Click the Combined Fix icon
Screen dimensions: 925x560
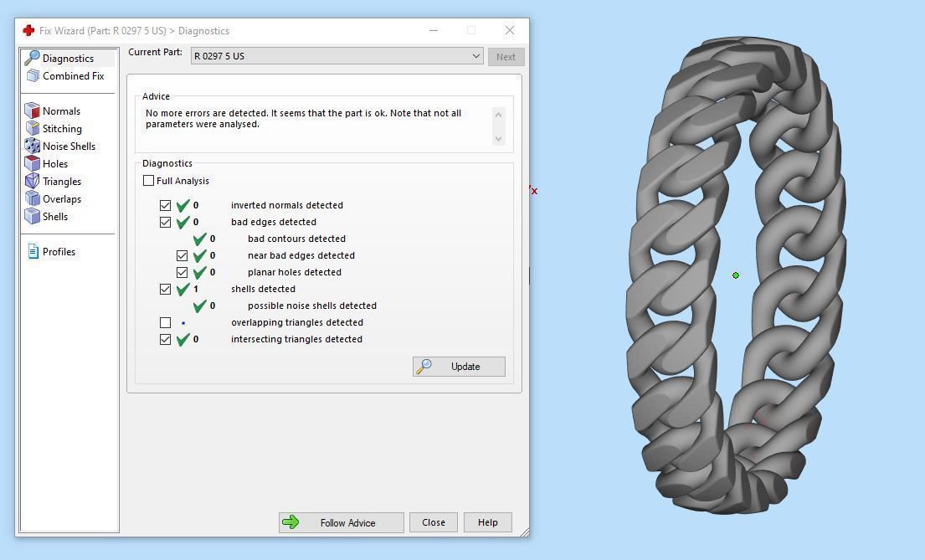point(33,76)
